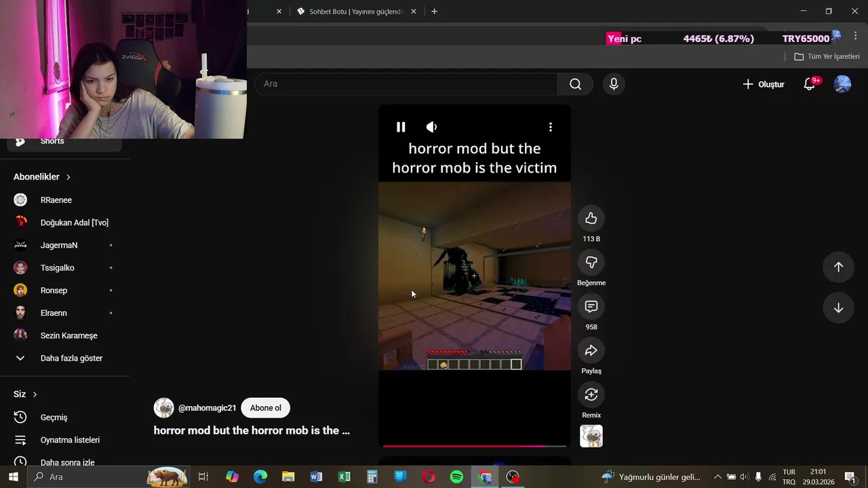Open Tüm Yer İşaretleri bookmarks folder
The image size is (868, 488).
(x=827, y=56)
